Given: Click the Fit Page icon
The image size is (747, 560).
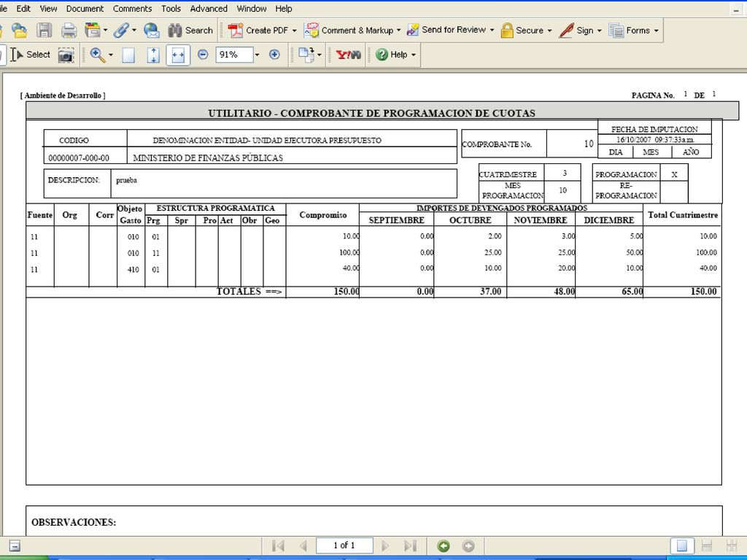Looking at the screenshot, I should pyautogui.click(x=153, y=55).
